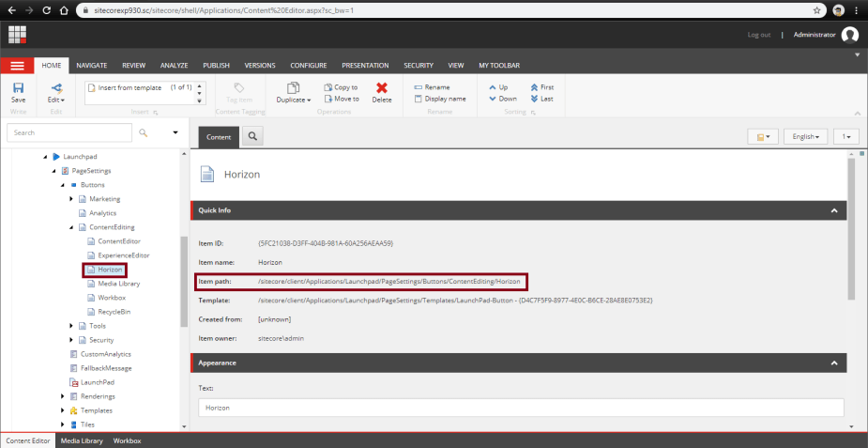
Task: Click Display name button
Action: pyautogui.click(x=440, y=100)
